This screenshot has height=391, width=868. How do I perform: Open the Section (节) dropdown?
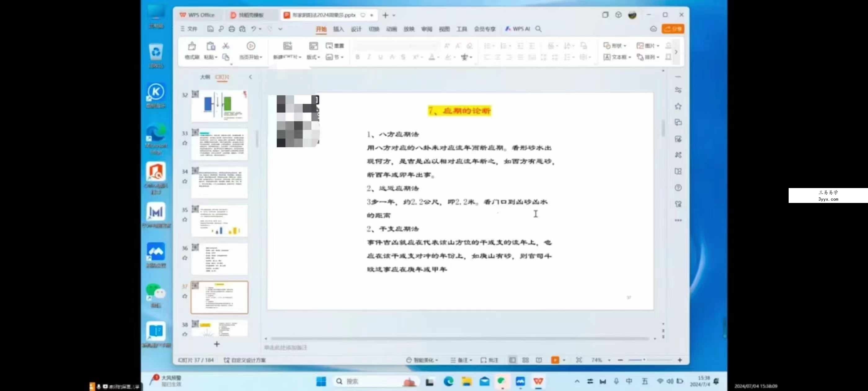pyautogui.click(x=334, y=57)
